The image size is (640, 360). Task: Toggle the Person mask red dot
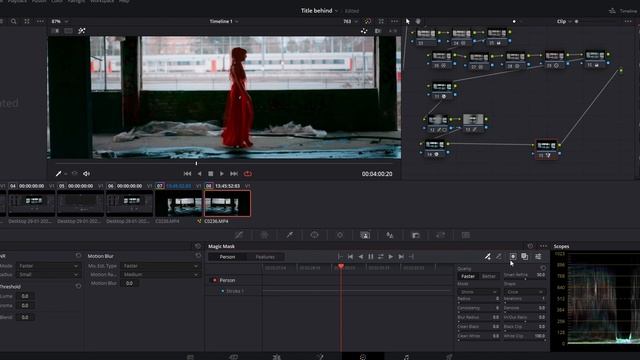[215, 280]
